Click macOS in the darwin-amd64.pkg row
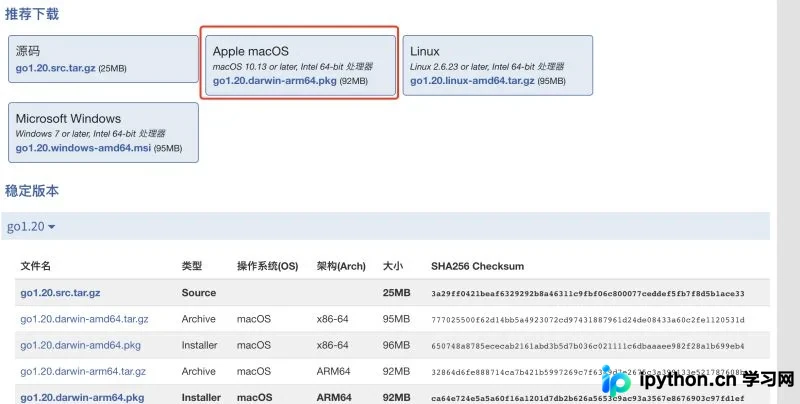The image size is (800, 404). (x=254, y=345)
